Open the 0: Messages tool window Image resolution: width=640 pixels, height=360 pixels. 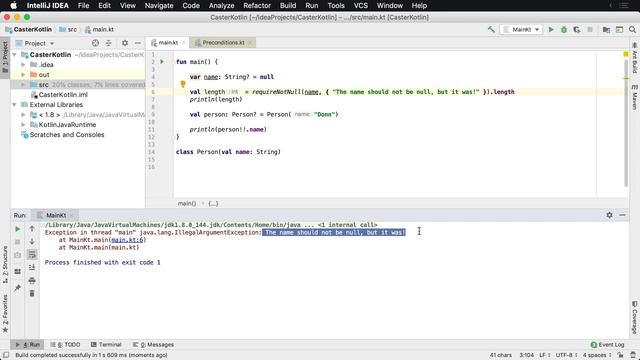coord(153,344)
